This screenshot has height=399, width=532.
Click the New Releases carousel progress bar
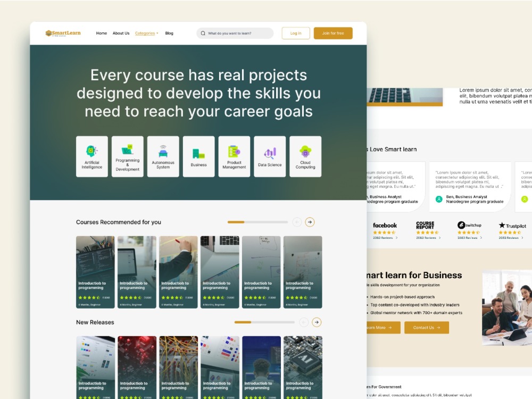tap(264, 322)
